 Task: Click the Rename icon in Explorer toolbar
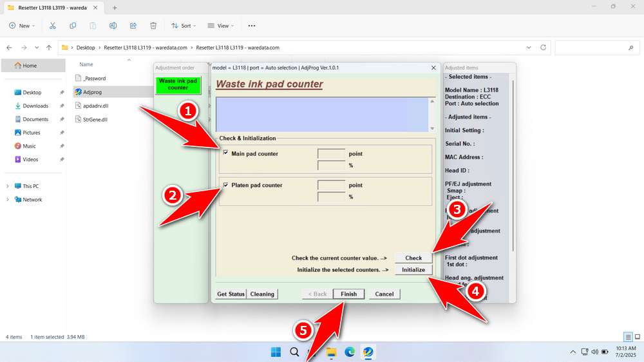pyautogui.click(x=113, y=26)
